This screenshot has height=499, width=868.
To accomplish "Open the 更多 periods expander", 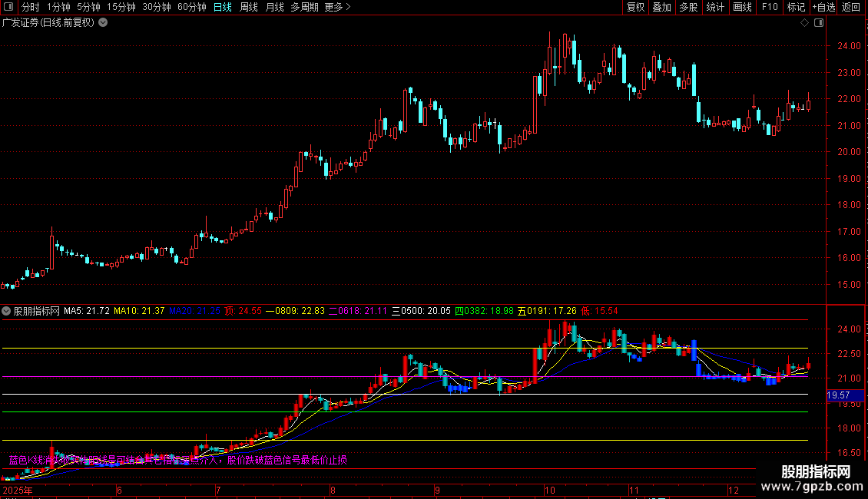I will point(337,8).
